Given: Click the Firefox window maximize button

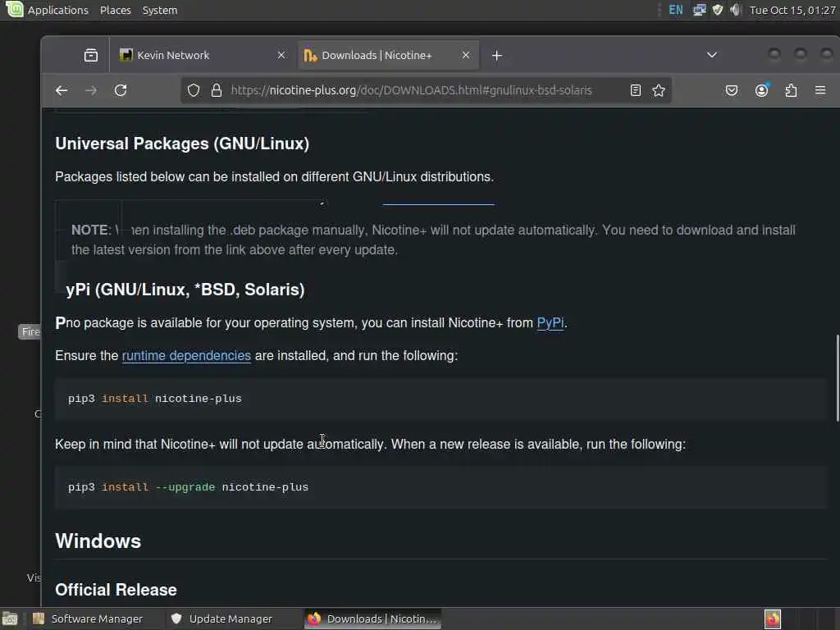Looking at the screenshot, I should (x=801, y=55).
